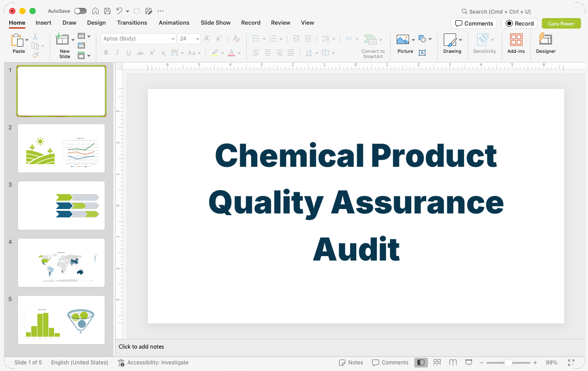Viewport: 588px width, 371px height.
Task: Click the Format Painter brush icon
Action: [x=35, y=55]
